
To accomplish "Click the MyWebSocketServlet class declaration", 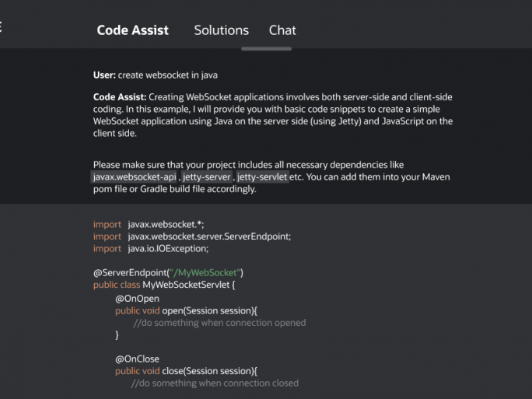I will [164, 285].
